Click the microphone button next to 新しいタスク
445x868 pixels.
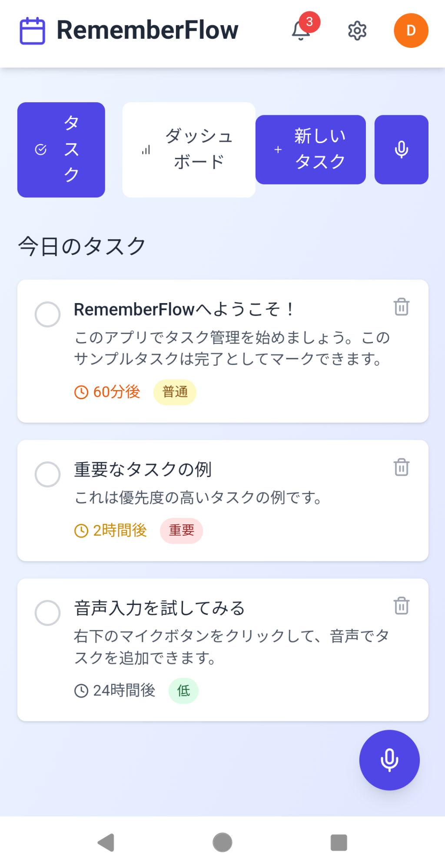401,150
